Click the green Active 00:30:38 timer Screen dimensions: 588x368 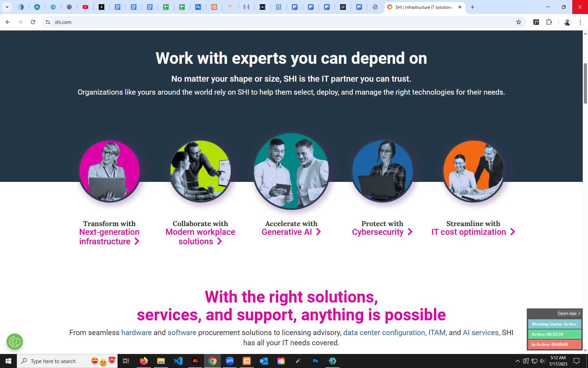tap(554, 334)
